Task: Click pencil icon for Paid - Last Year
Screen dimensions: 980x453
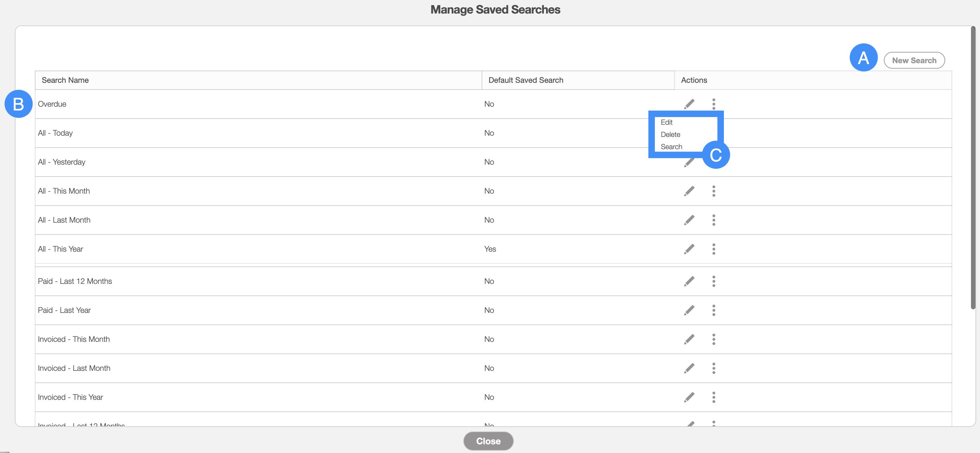Action: pyautogui.click(x=689, y=310)
